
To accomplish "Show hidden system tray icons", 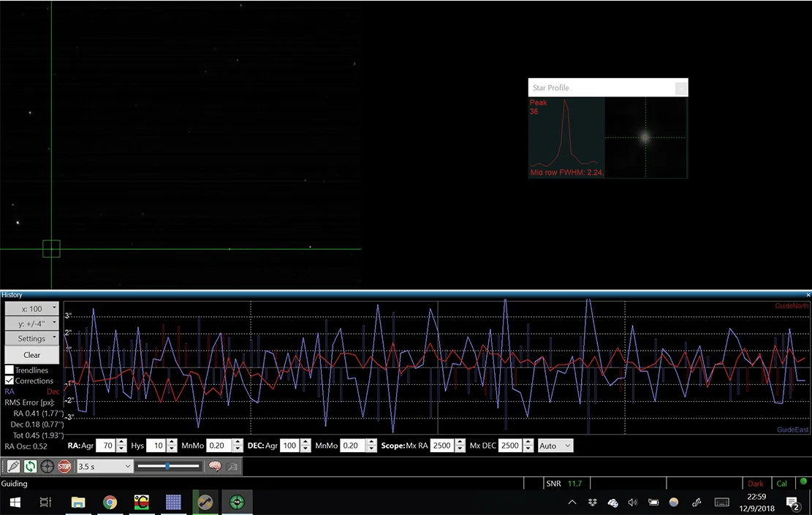I will pyautogui.click(x=572, y=502).
